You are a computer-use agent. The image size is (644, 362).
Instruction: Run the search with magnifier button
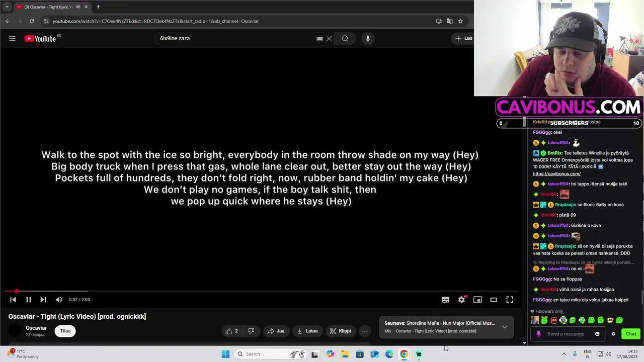[x=345, y=39]
